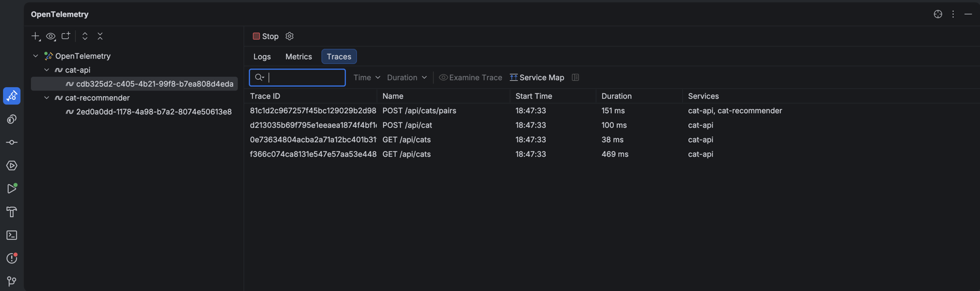Open the Build hammer tool window

pyautogui.click(x=12, y=212)
